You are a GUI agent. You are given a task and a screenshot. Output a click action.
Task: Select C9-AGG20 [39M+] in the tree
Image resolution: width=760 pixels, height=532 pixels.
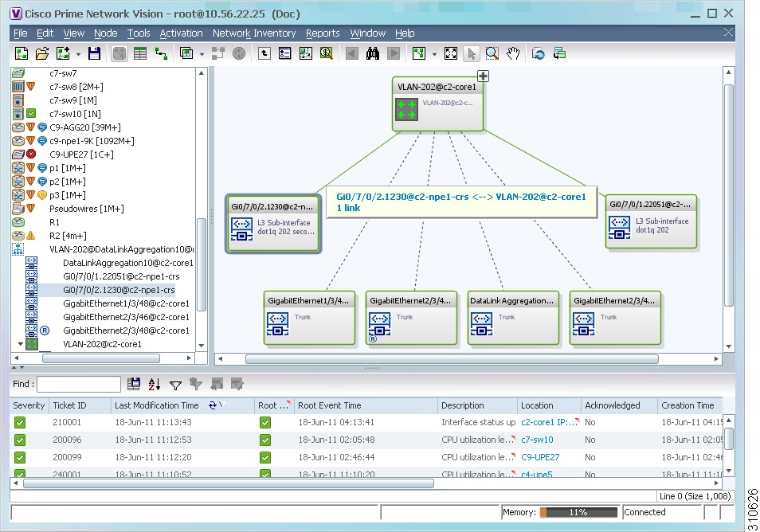coord(84,127)
